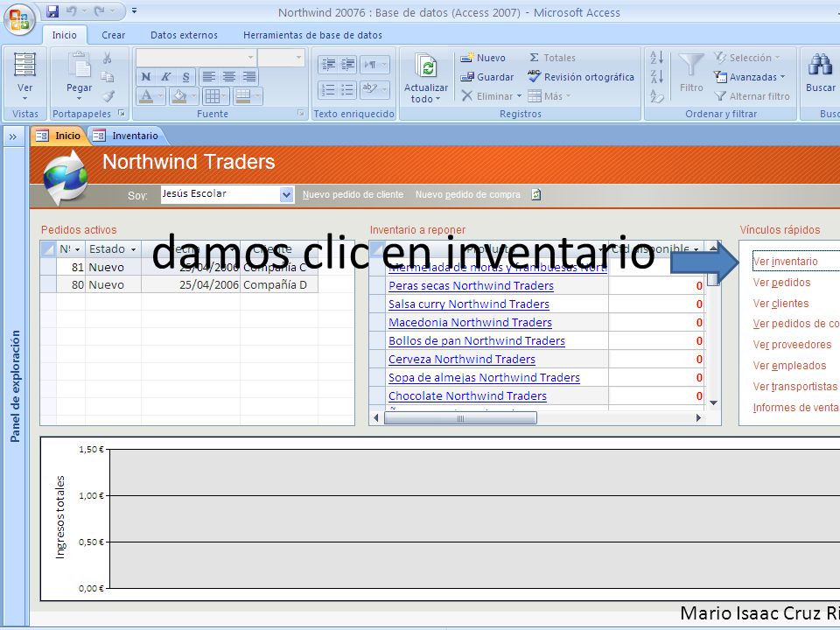This screenshot has height=630, width=840.
Task: Click the fill color bucket icon
Action: point(178,96)
